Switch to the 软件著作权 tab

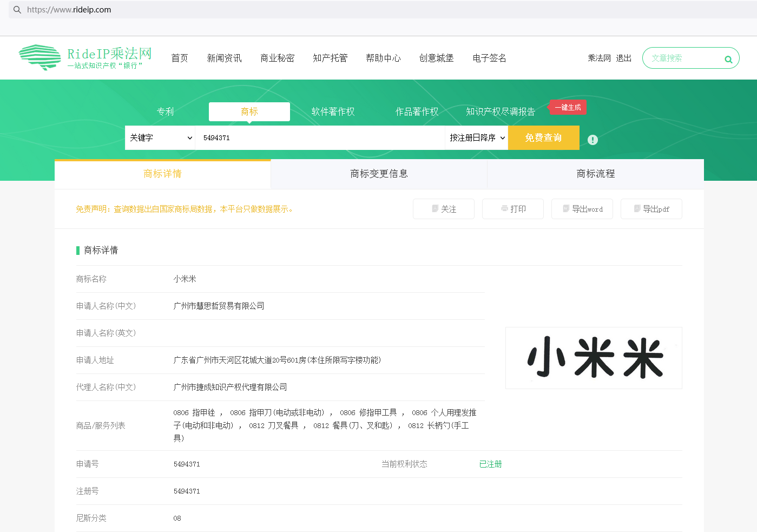point(333,111)
